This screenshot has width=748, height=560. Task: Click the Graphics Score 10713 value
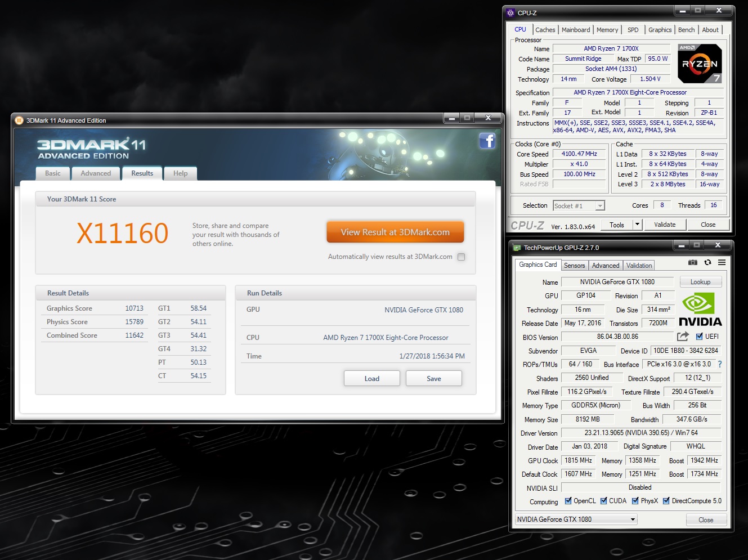pyautogui.click(x=134, y=308)
